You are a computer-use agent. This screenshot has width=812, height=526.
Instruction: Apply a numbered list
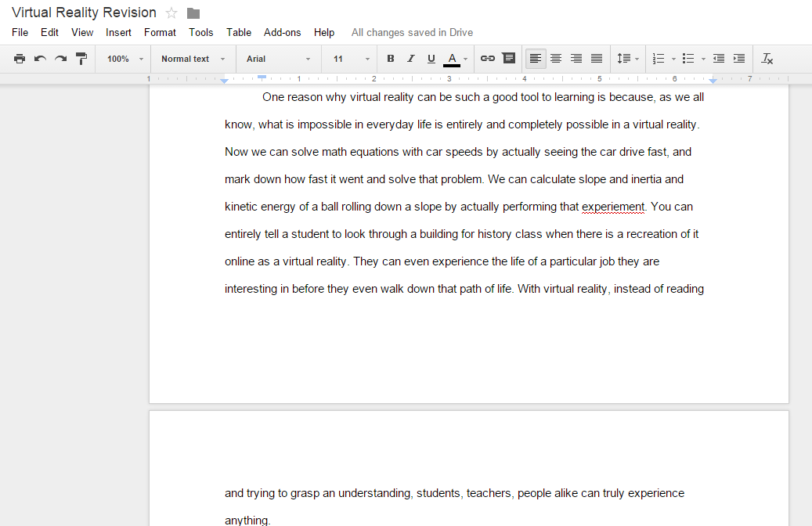[659, 59]
